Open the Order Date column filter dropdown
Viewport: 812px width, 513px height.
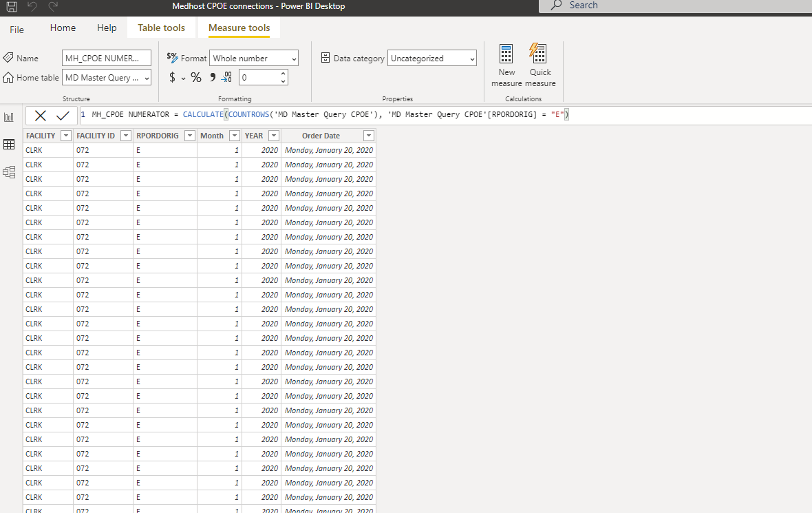pyautogui.click(x=369, y=135)
